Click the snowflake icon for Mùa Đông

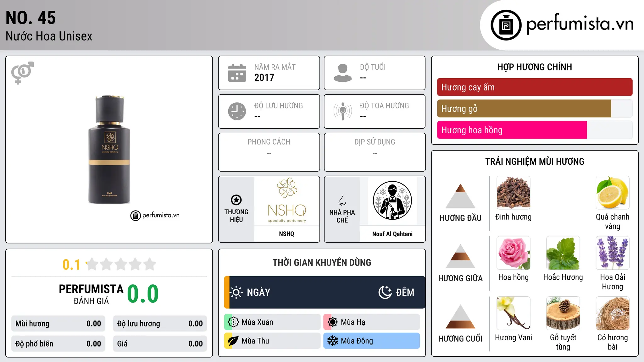333,341
